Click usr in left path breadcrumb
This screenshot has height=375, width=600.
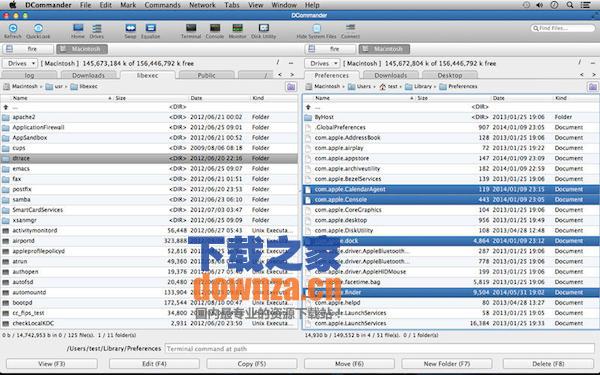(x=54, y=87)
